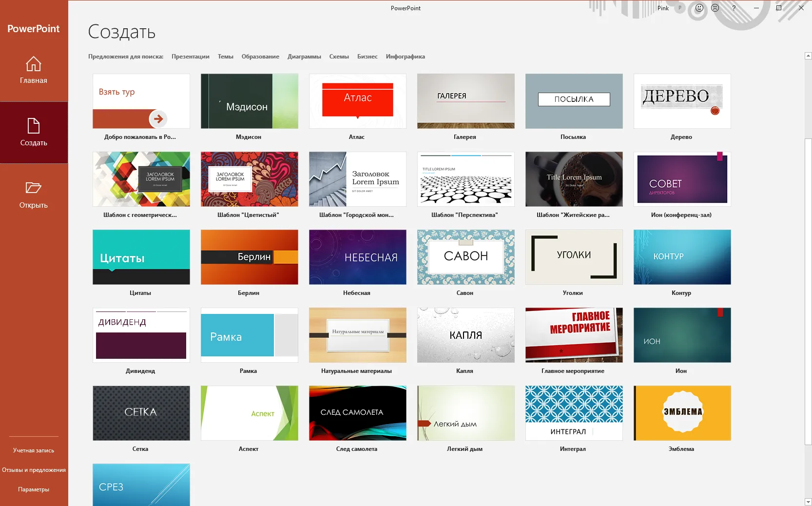Open Параметры settings

click(x=34, y=489)
